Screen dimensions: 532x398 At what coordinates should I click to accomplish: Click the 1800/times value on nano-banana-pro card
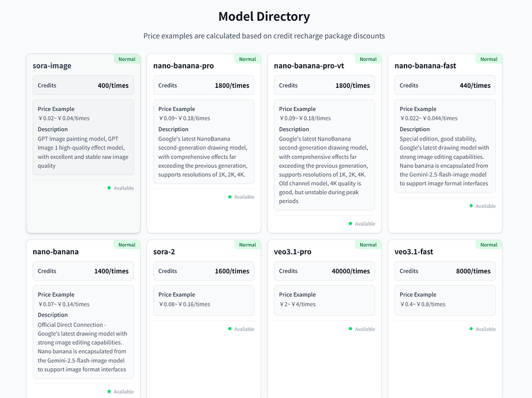point(232,86)
